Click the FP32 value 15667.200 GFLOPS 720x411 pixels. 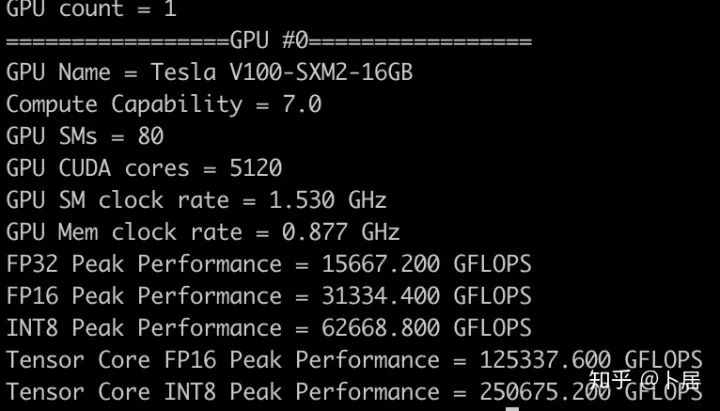427,264
